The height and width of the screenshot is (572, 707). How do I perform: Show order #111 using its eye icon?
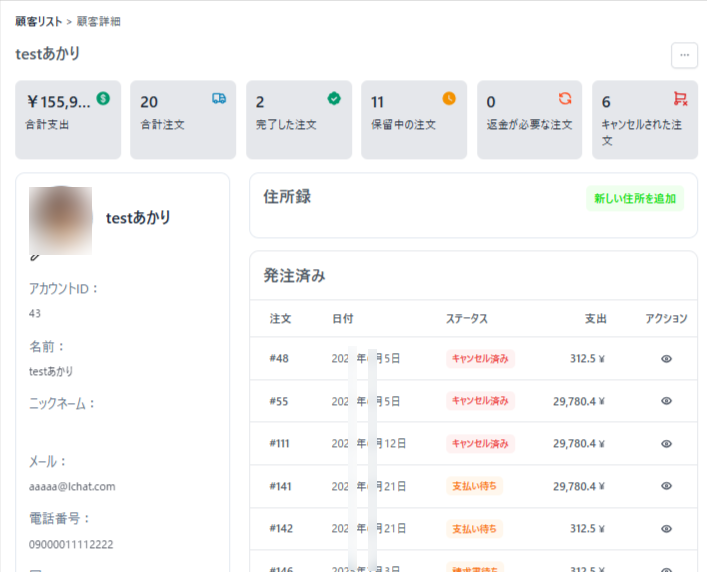(x=666, y=444)
